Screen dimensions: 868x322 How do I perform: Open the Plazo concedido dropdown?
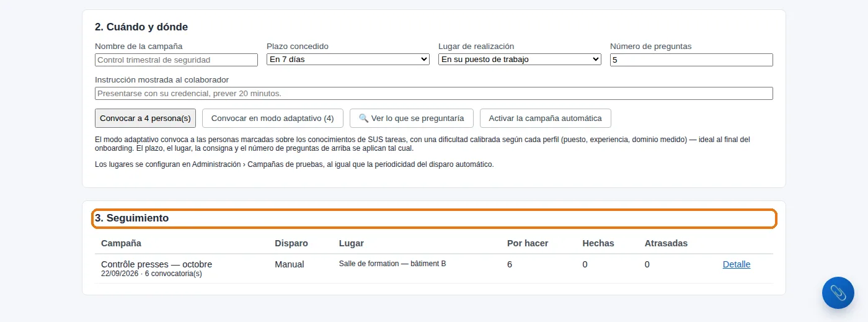pyautogui.click(x=348, y=60)
